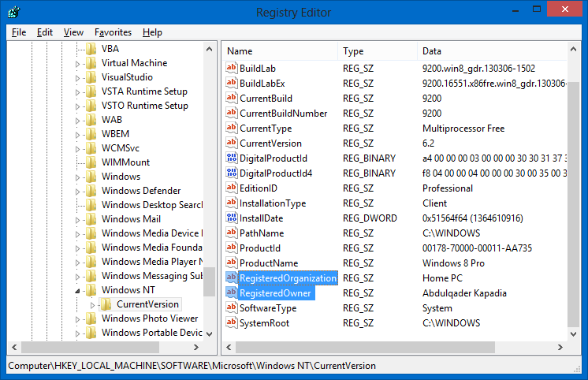The height and width of the screenshot is (380, 588).
Task: Expand the Windows Photo Viewer key
Action: [77, 319]
